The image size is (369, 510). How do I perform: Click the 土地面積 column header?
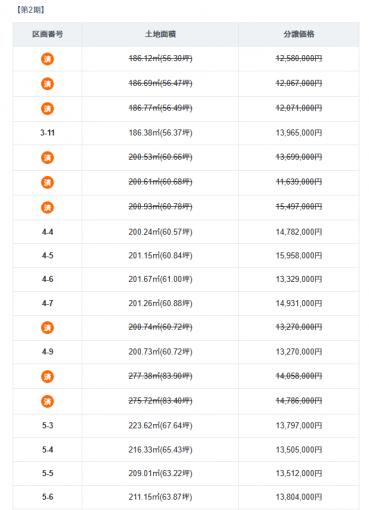point(160,34)
